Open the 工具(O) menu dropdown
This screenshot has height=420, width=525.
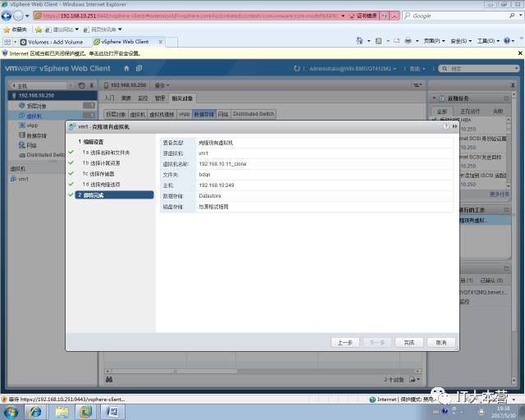[x=488, y=41]
